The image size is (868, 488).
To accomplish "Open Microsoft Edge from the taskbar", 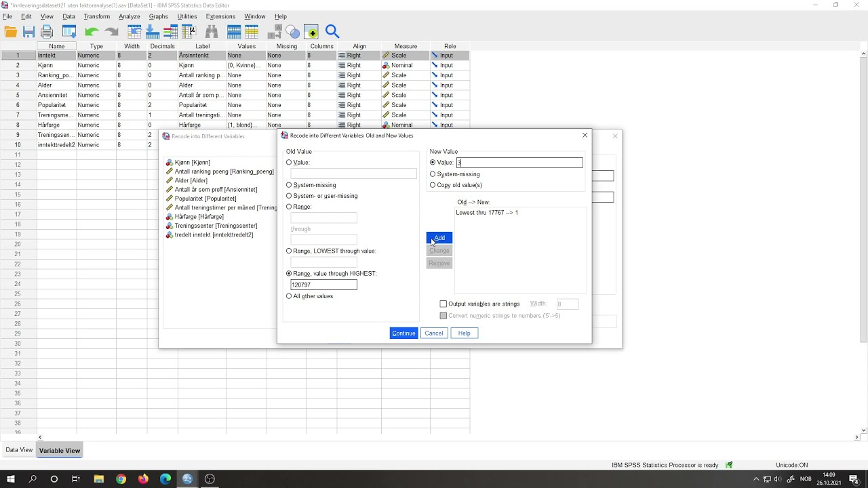I will [x=165, y=479].
